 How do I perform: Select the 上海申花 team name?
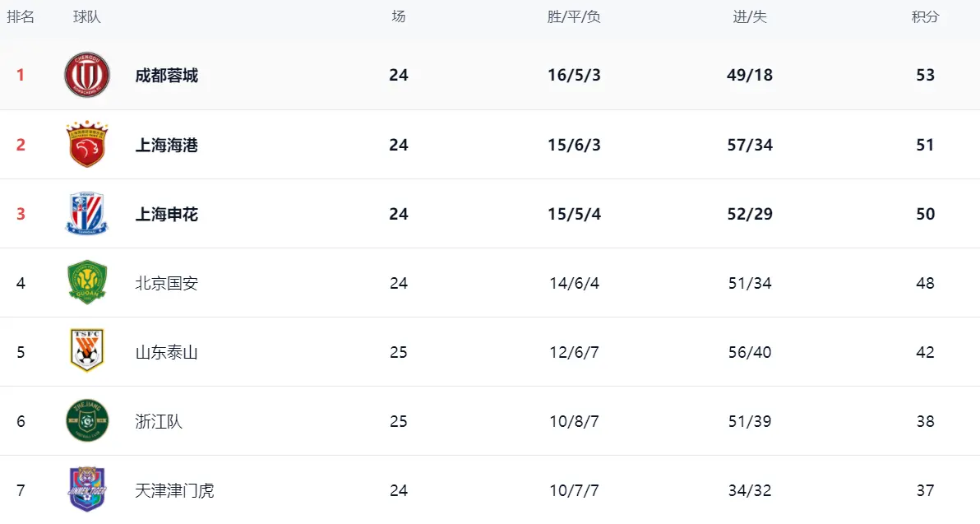pos(167,215)
